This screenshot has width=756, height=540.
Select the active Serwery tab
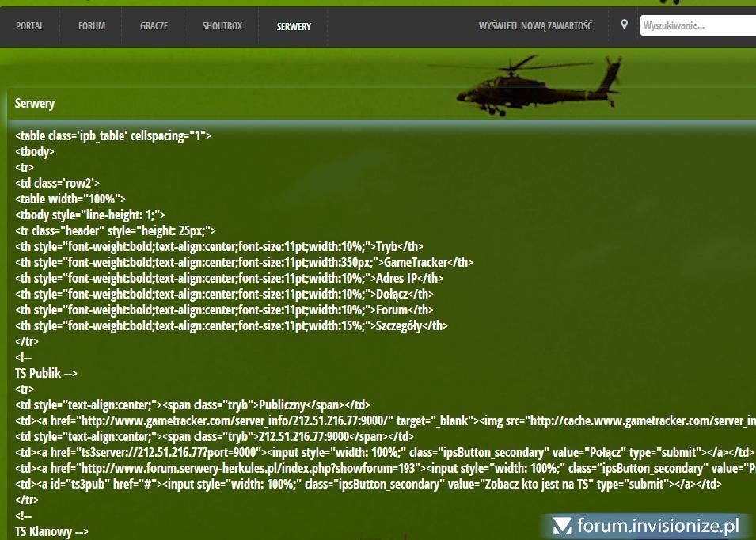(x=294, y=26)
